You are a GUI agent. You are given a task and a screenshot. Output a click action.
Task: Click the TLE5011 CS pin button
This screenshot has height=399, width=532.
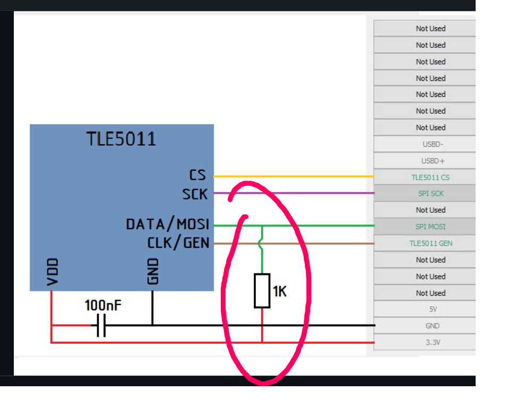pyautogui.click(x=425, y=178)
